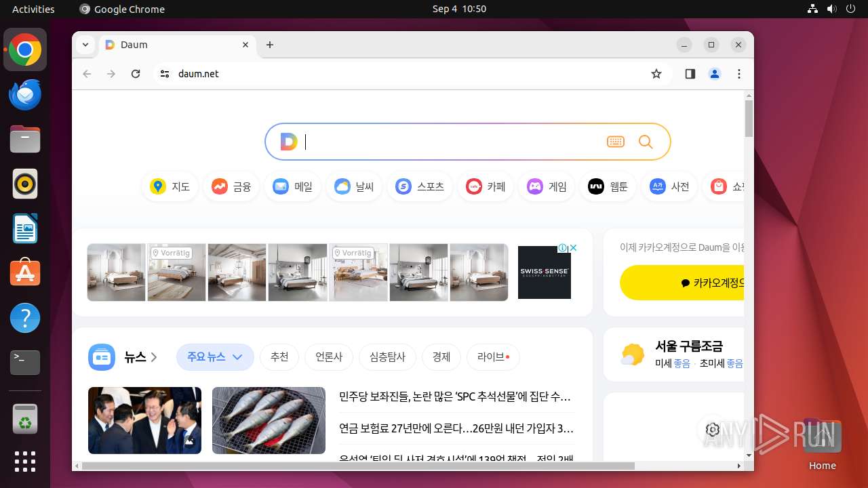The height and width of the screenshot is (488, 868).
Task: Open Activities overview
Action: (x=33, y=9)
